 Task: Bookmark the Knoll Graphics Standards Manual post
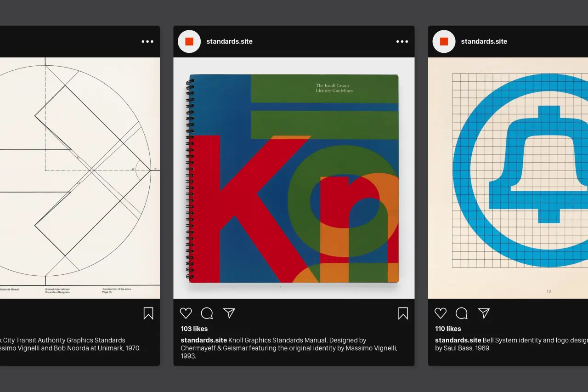click(x=403, y=313)
